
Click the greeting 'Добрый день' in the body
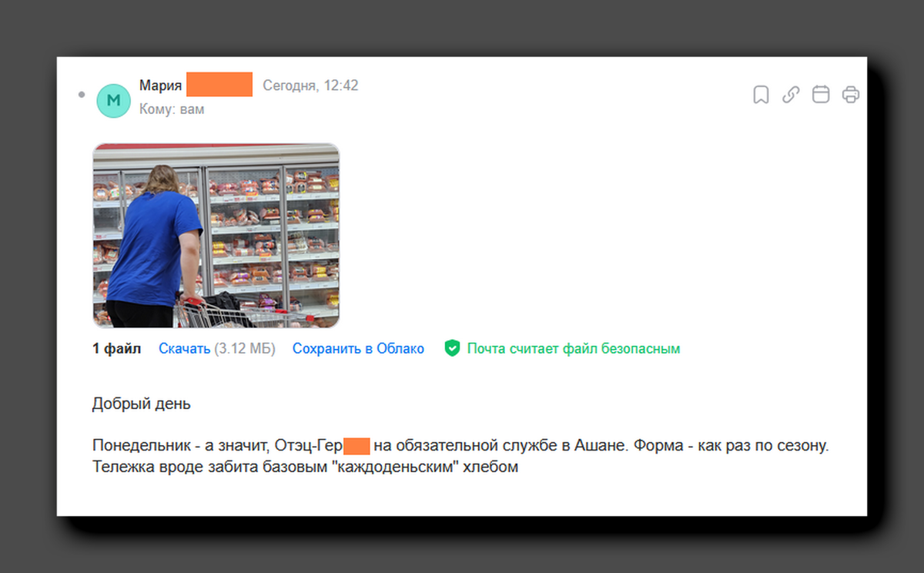pos(142,403)
